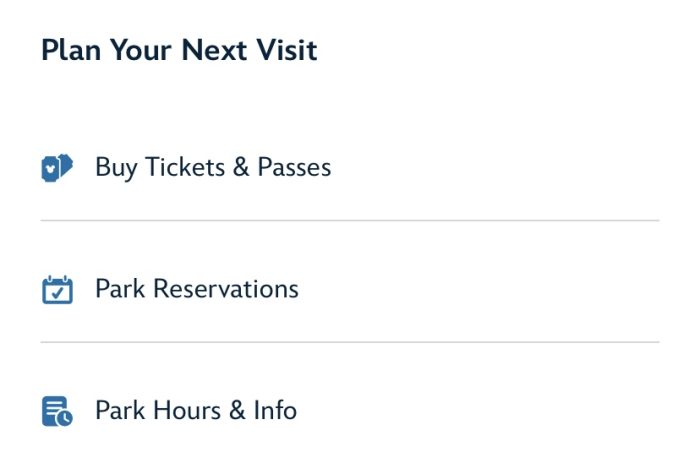The width and height of the screenshot is (700, 474).
Task: Click the "Buy Tickets & Passes" label
Action: (x=212, y=167)
